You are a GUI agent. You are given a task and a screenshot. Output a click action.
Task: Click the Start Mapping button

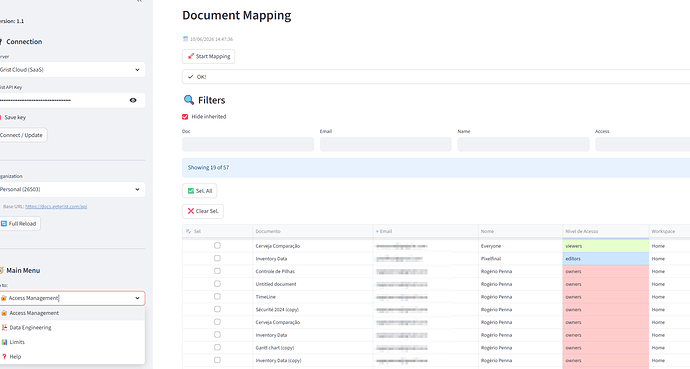(208, 56)
